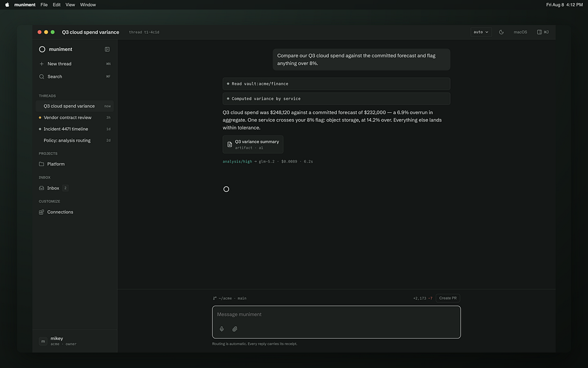Click the Inbox unread count badge

[x=66, y=188]
